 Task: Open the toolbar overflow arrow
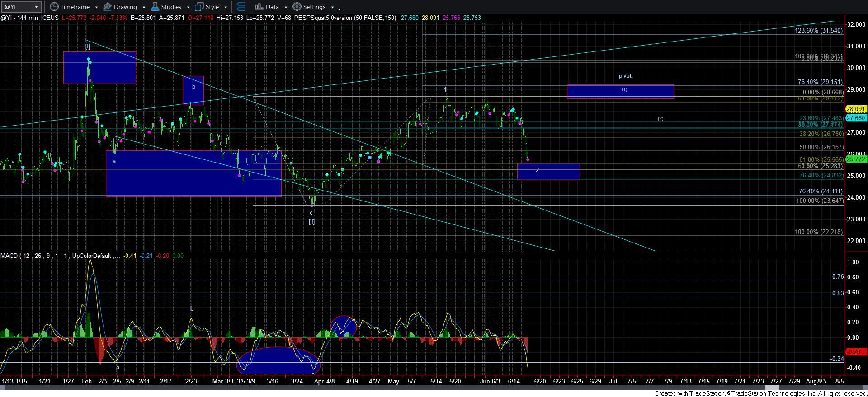click(339, 9)
